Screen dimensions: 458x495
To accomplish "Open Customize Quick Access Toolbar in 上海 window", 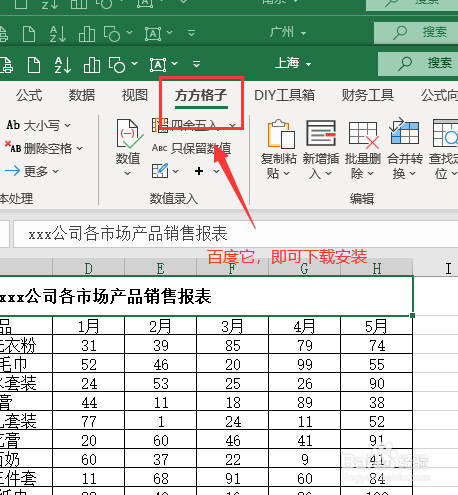I will 197,64.
